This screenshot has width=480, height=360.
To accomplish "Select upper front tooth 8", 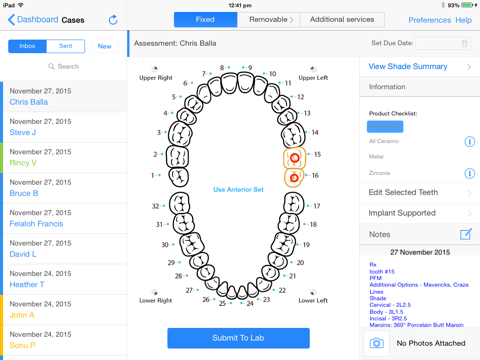I will 229,83.
